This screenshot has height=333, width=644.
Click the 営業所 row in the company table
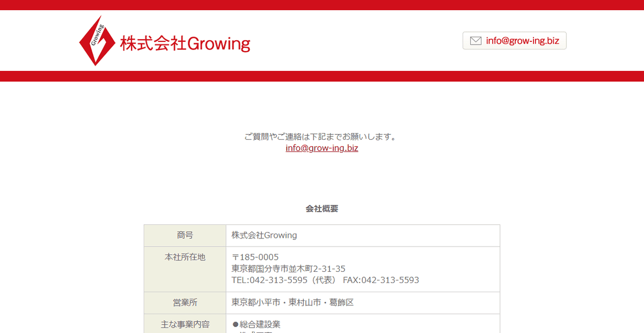185,302
